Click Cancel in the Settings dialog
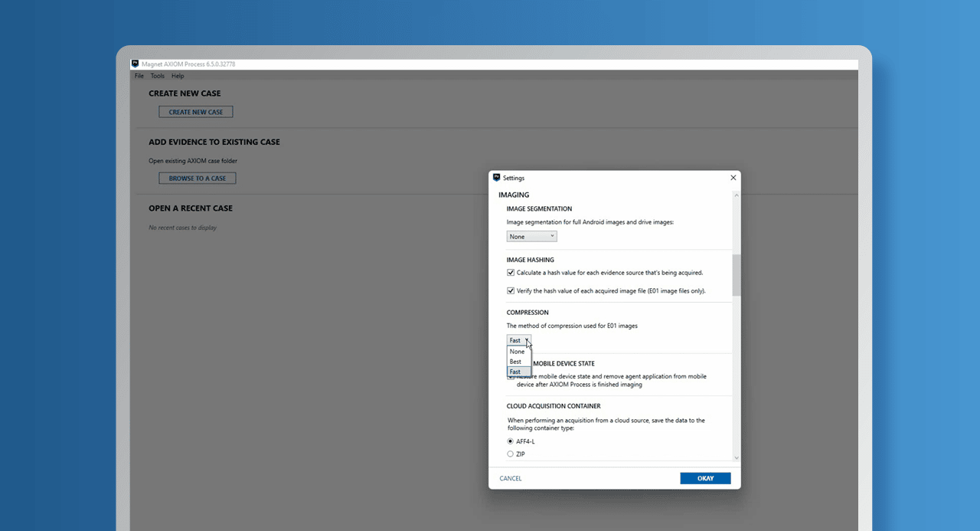This screenshot has width=980, height=531. (x=511, y=478)
